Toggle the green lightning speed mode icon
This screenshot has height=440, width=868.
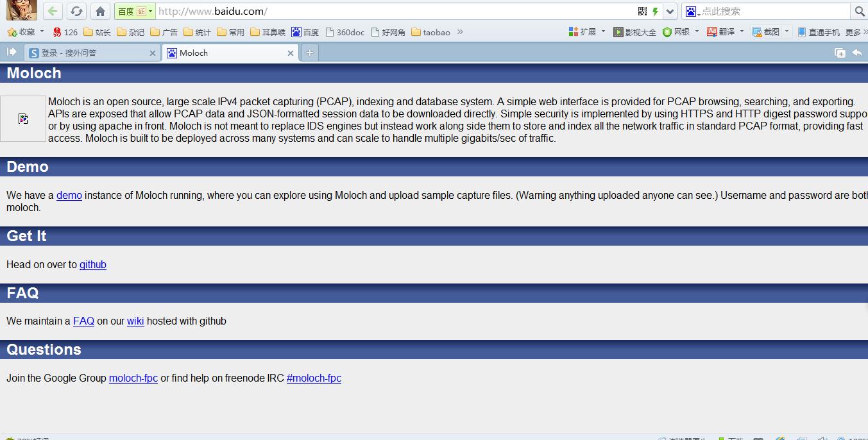[x=655, y=12]
